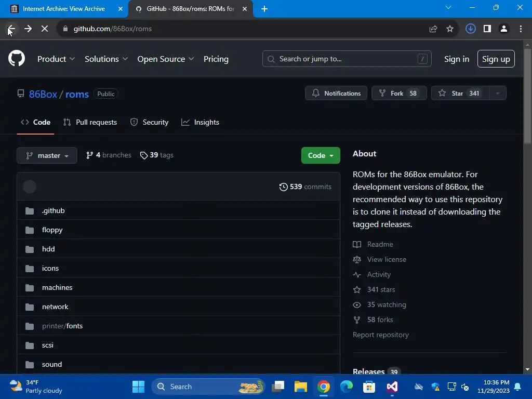The image size is (532, 399).
Task: Go back using browser back arrow
Action: point(11,29)
